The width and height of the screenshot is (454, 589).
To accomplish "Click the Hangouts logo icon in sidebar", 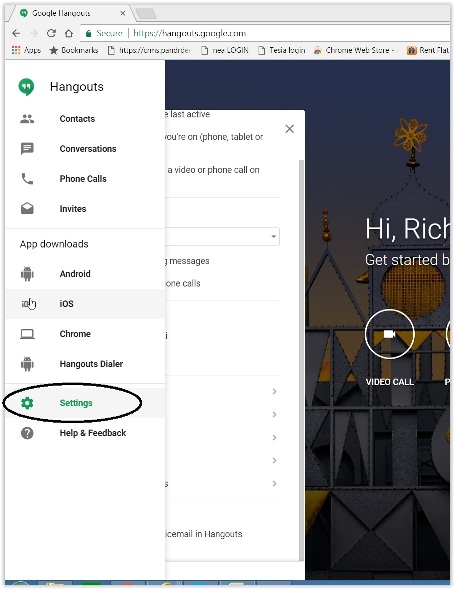I will [x=26, y=87].
